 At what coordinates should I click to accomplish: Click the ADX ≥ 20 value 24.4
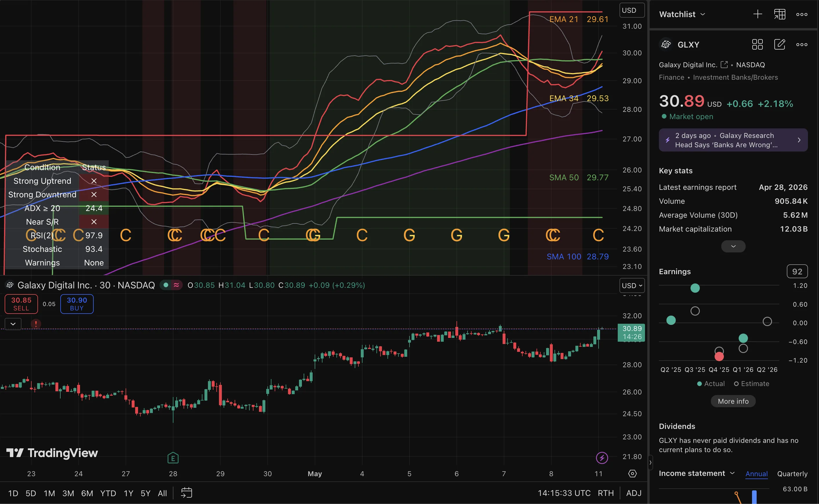(x=94, y=208)
